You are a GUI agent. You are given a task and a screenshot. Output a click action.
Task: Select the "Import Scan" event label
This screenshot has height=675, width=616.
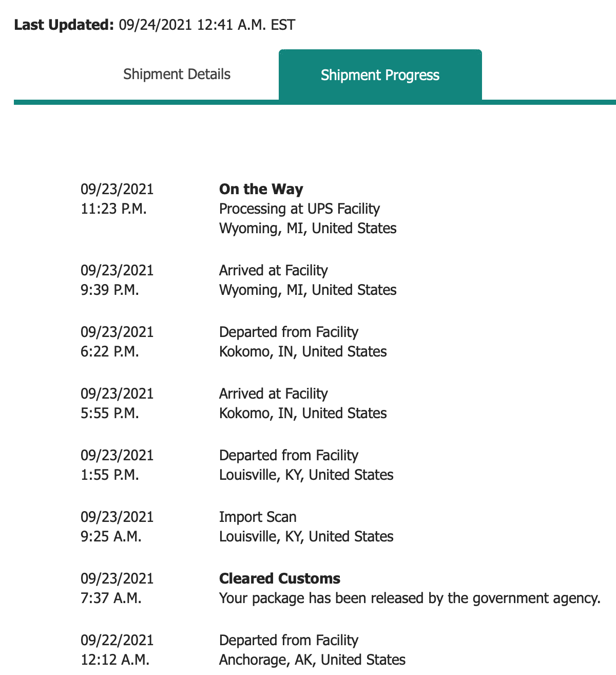(258, 517)
